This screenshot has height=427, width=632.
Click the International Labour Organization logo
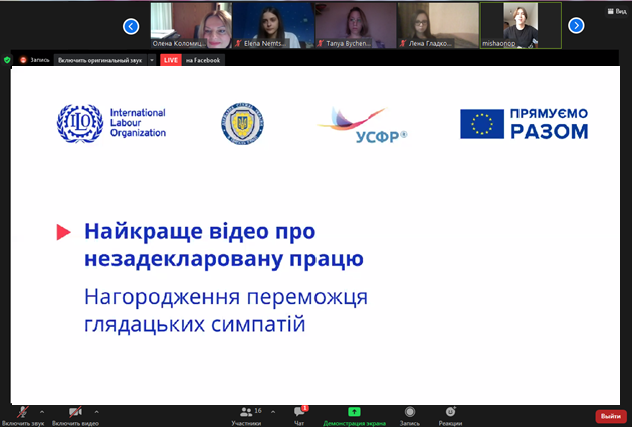pyautogui.click(x=111, y=123)
